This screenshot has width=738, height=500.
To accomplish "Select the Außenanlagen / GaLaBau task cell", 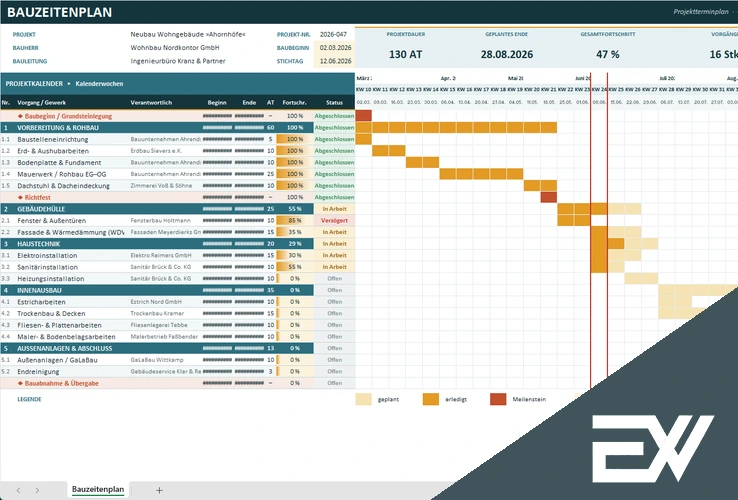I will click(57, 360).
